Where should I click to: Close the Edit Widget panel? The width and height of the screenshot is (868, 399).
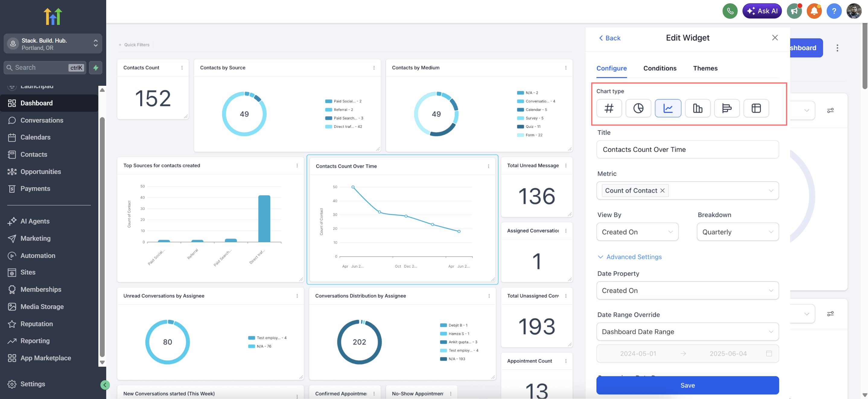[775, 38]
